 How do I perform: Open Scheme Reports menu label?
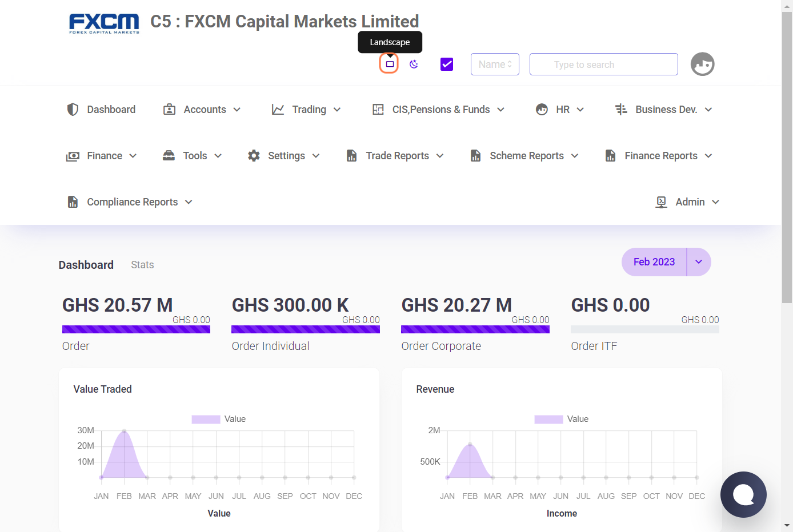[527, 156]
